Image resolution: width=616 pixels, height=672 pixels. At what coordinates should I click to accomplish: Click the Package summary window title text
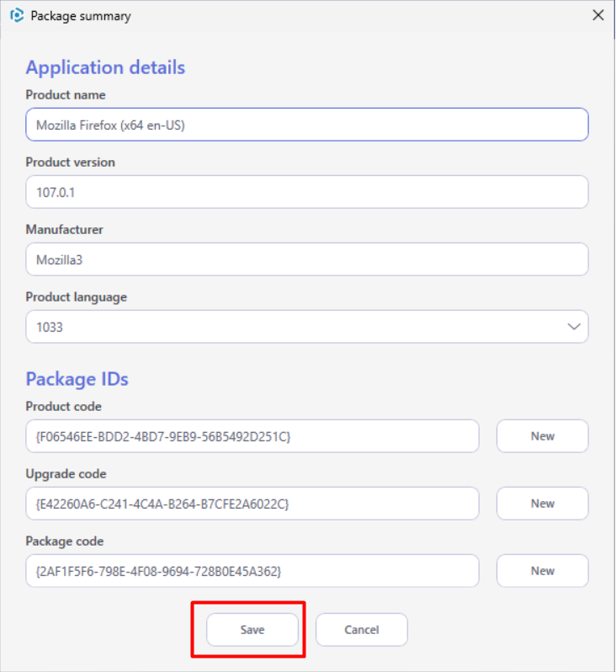click(x=81, y=16)
